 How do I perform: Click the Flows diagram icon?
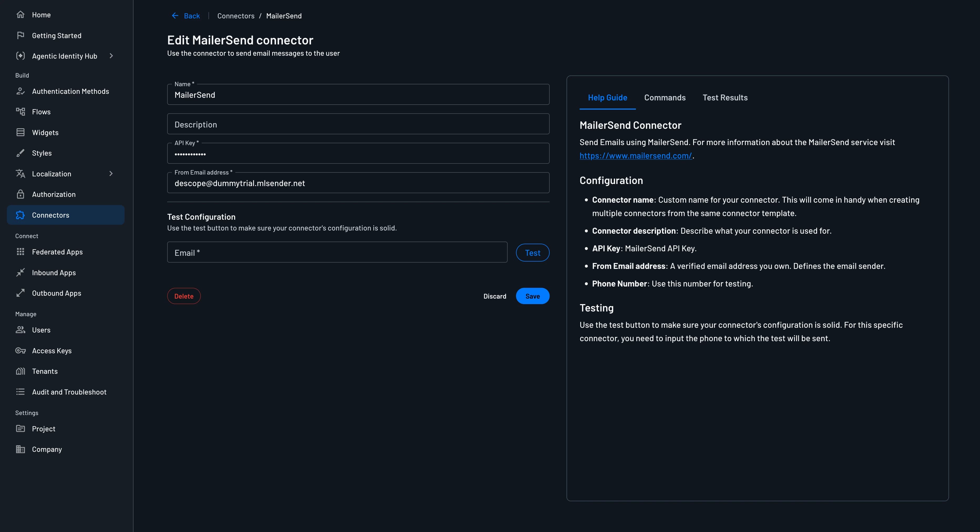21,112
